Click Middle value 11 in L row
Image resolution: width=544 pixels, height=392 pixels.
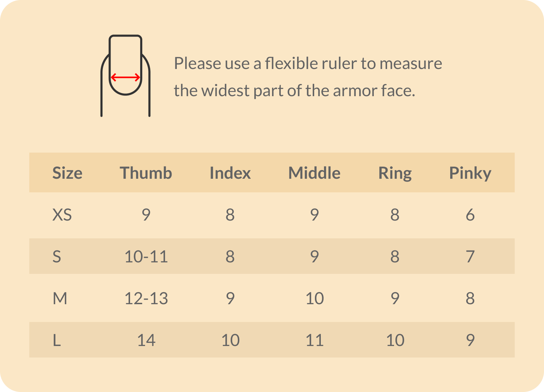[x=315, y=340]
